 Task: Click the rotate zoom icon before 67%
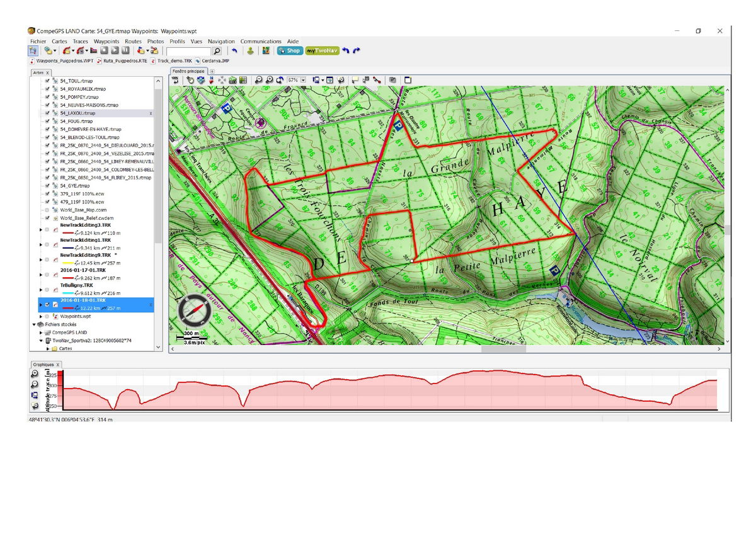(x=279, y=80)
